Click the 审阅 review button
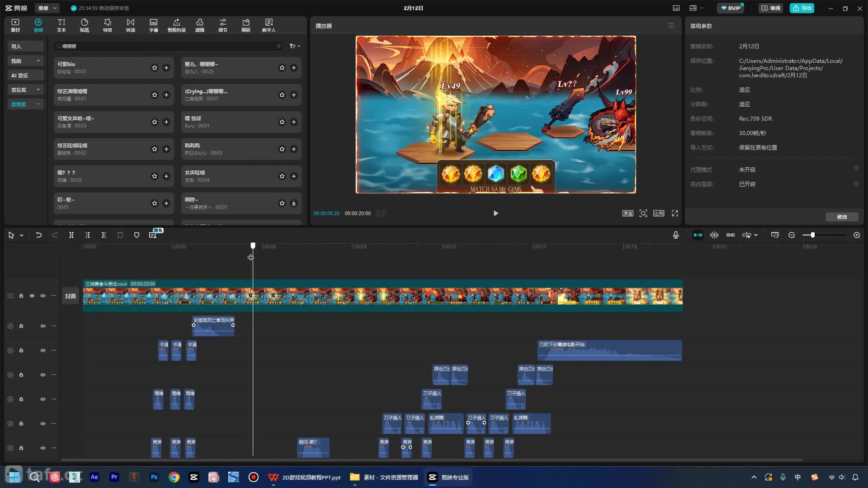Image resolution: width=868 pixels, height=488 pixels. click(771, 8)
